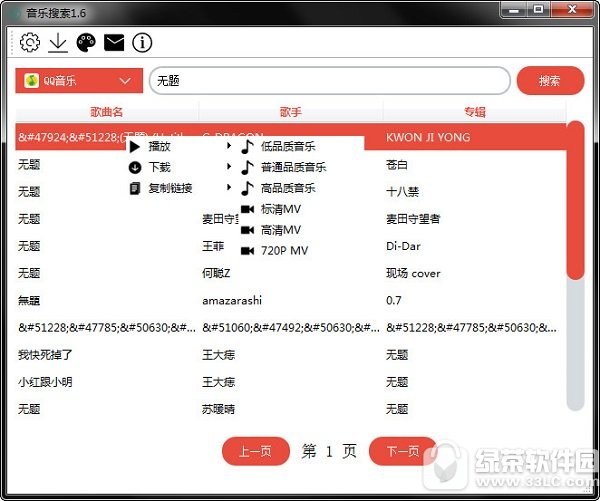Click the camera icon for 标清MV

tap(247, 209)
